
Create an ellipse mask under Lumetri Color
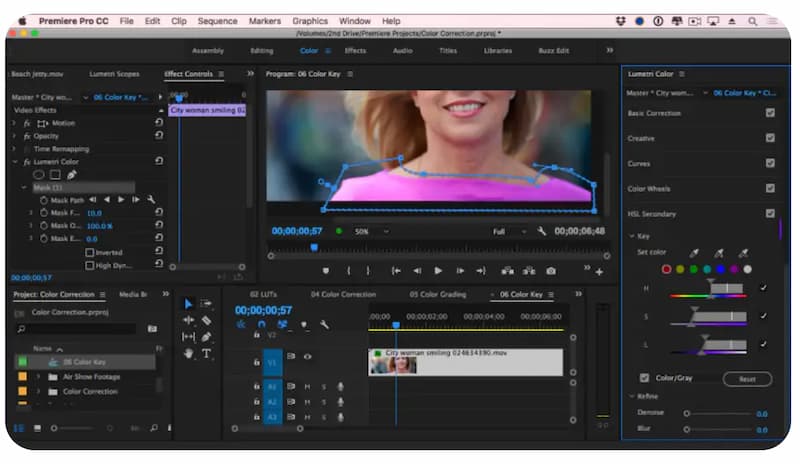(x=40, y=174)
